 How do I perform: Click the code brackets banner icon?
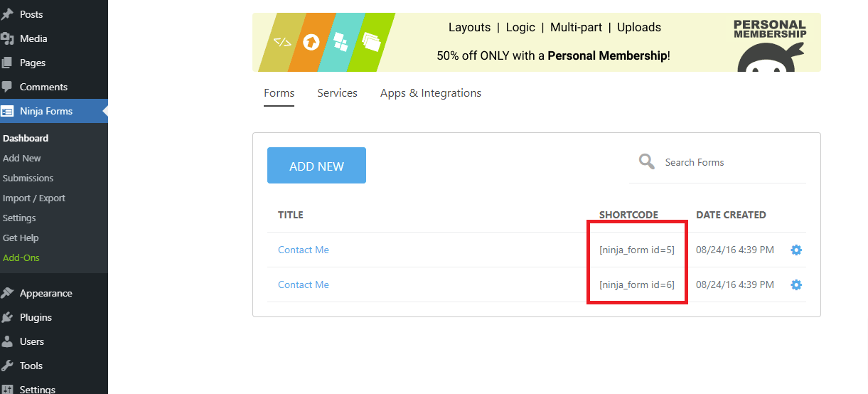tap(282, 43)
